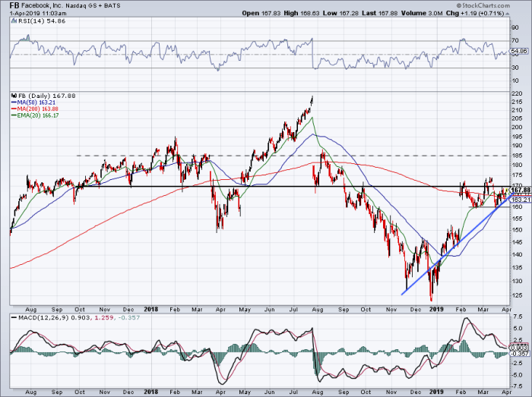Click the up arrow icon beside Chg
The width and height of the screenshot is (532, 397).
click(507, 14)
